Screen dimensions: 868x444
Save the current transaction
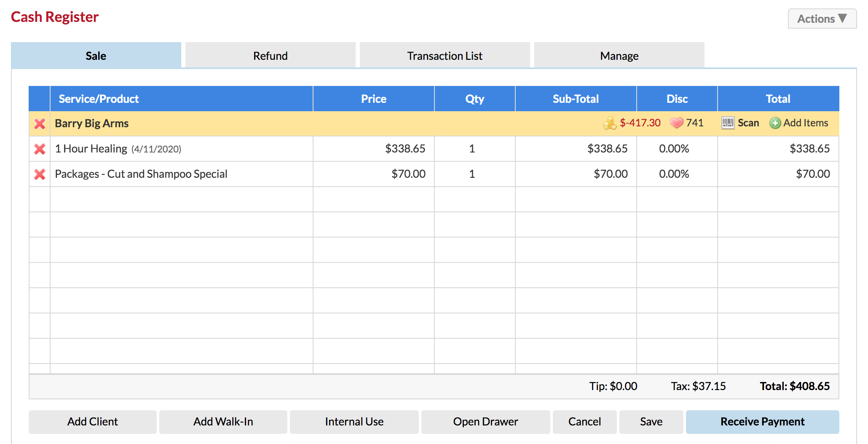(x=651, y=422)
